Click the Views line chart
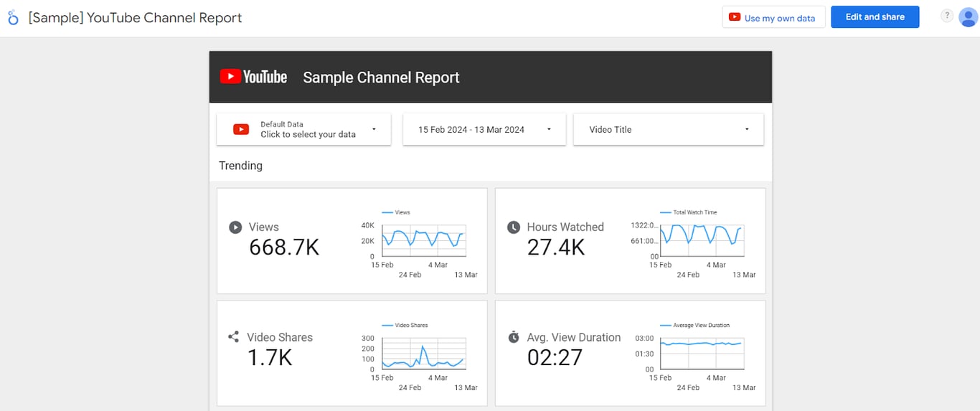 [423, 241]
